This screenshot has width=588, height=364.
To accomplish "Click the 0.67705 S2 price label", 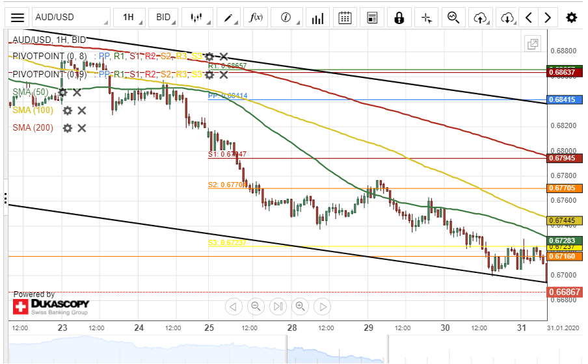I will click(x=565, y=188).
